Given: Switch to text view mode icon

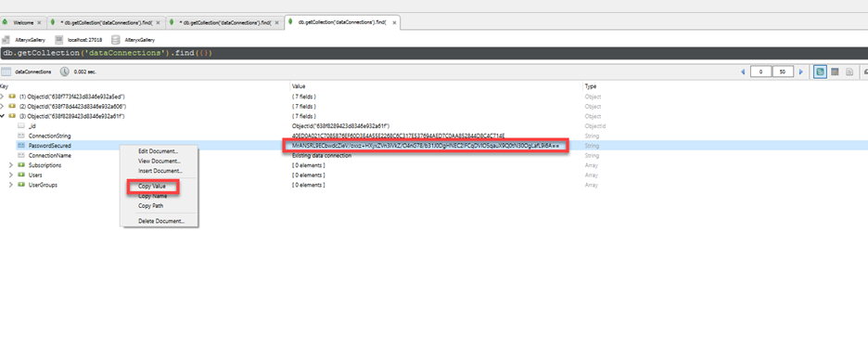Looking at the screenshot, I should pyautogui.click(x=849, y=72).
